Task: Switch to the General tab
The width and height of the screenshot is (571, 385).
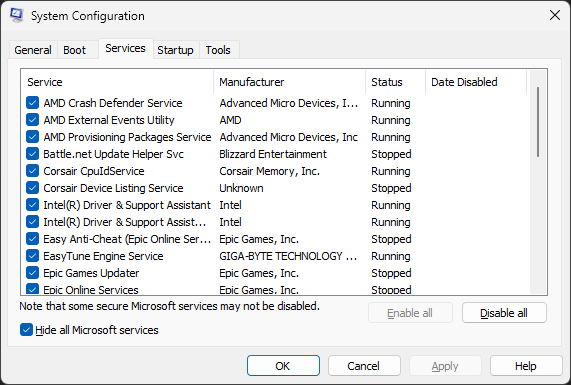Action: (x=33, y=50)
